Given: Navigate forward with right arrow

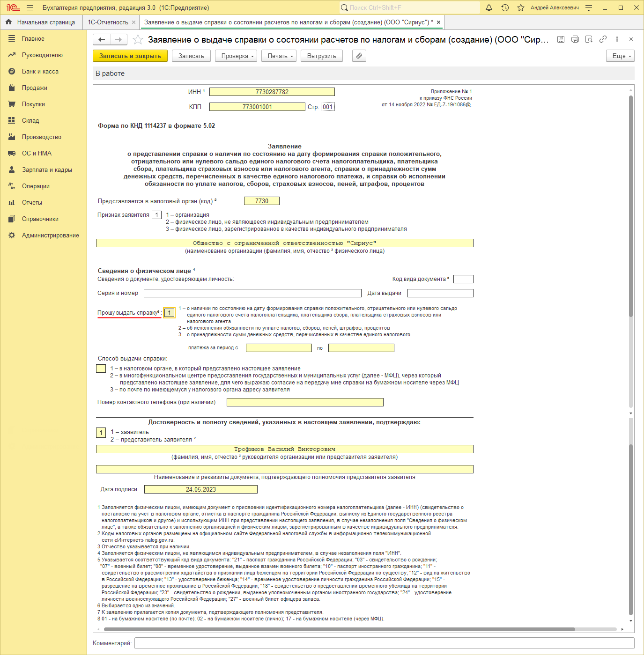Looking at the screenshot, I should [118, 40].
